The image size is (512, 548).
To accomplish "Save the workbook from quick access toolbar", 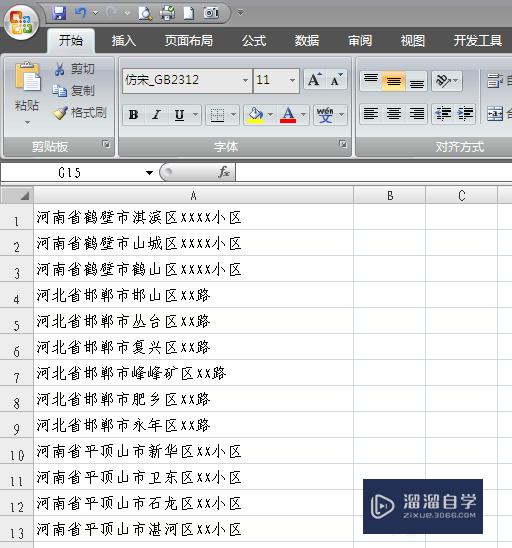I will point(59,13).
